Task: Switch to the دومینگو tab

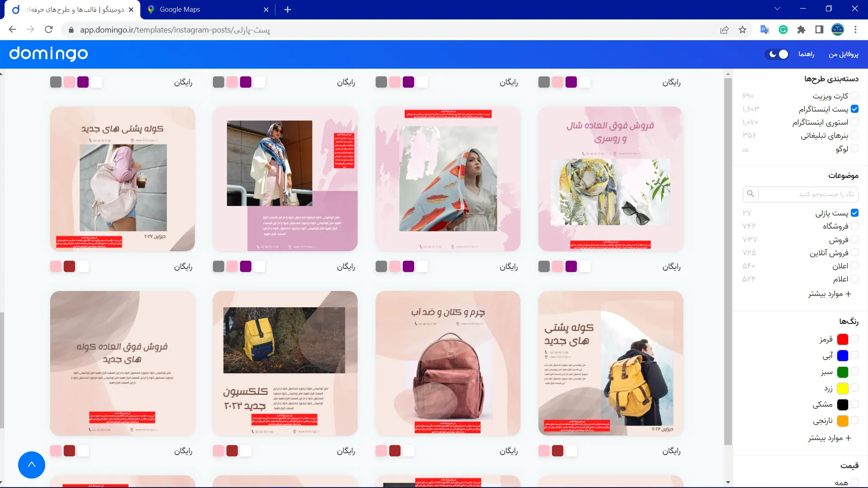Action: [72, 9]
